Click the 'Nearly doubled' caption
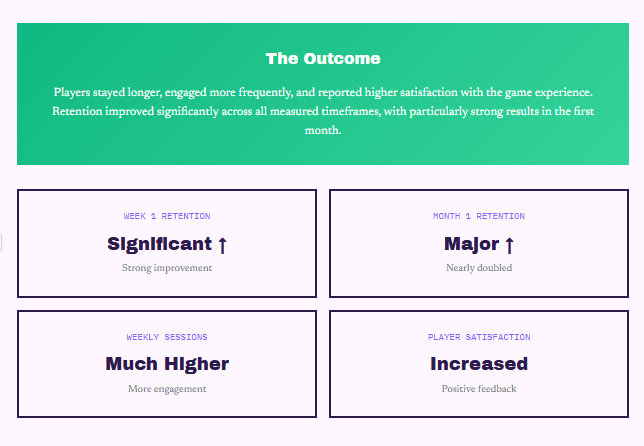 [478, 268]
